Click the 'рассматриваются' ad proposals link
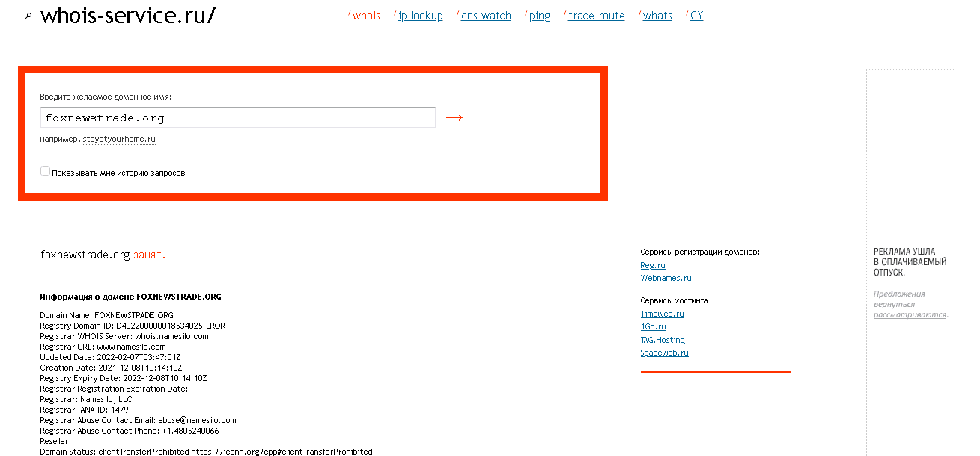 point(910,315)
